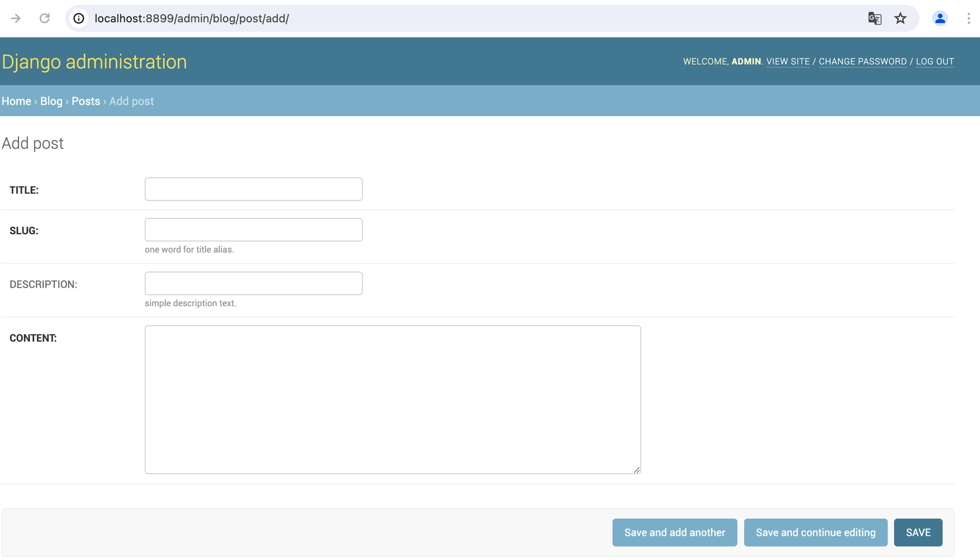Reload the page with refresh icon
The width and height of the screenshot is (980, 560).
point(45,19)
